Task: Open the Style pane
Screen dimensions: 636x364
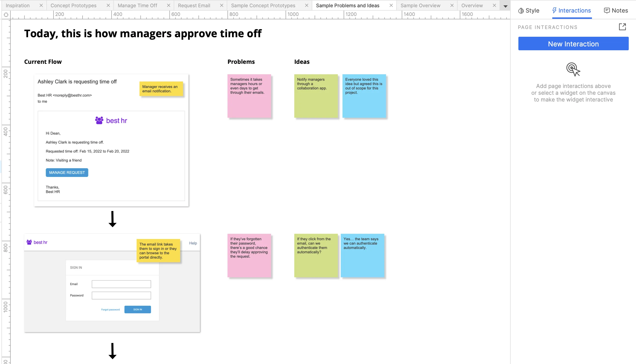Action: coord(529,10)
